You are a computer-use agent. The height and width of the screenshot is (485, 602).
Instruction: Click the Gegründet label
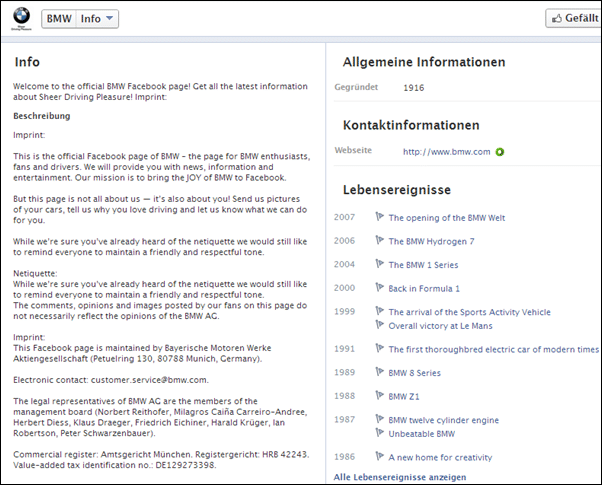356,87
